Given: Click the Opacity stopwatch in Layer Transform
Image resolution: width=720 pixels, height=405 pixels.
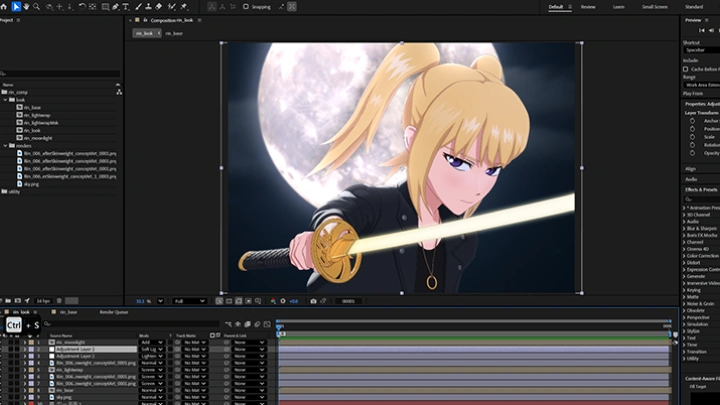Looking at the screenshot, I should pos(692,153).
